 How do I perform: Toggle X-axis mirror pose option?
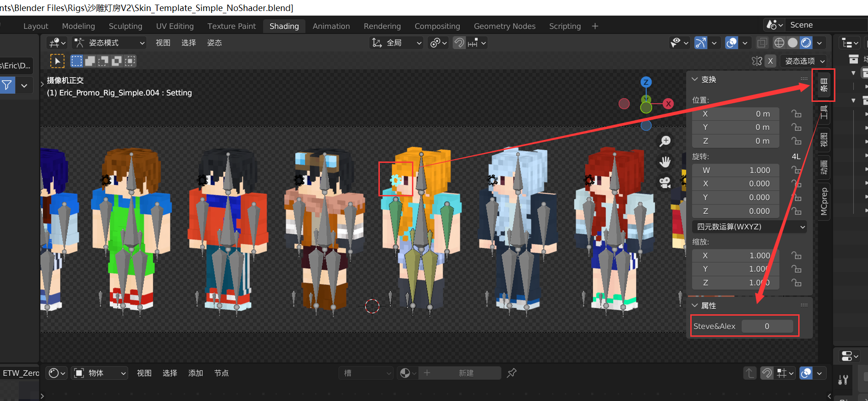(x=771, y=61)
